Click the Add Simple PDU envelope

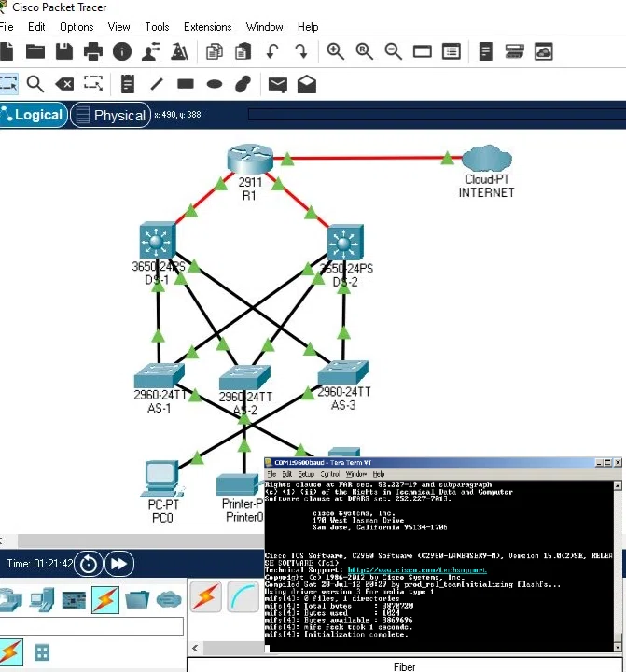277,84
